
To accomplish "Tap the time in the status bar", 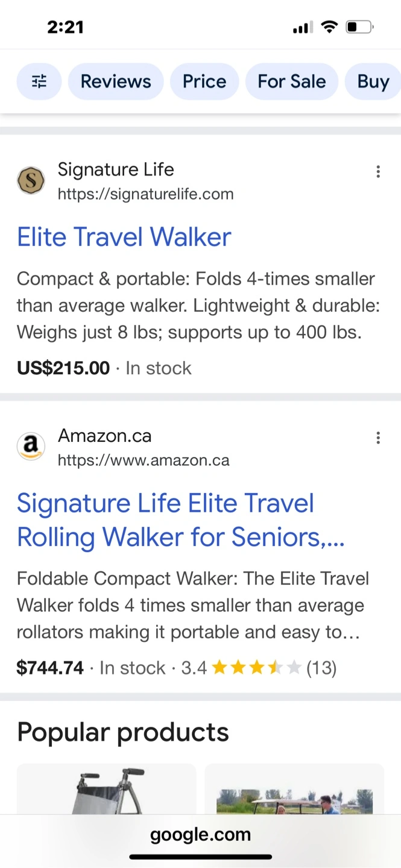I will (x=65, y=27).
